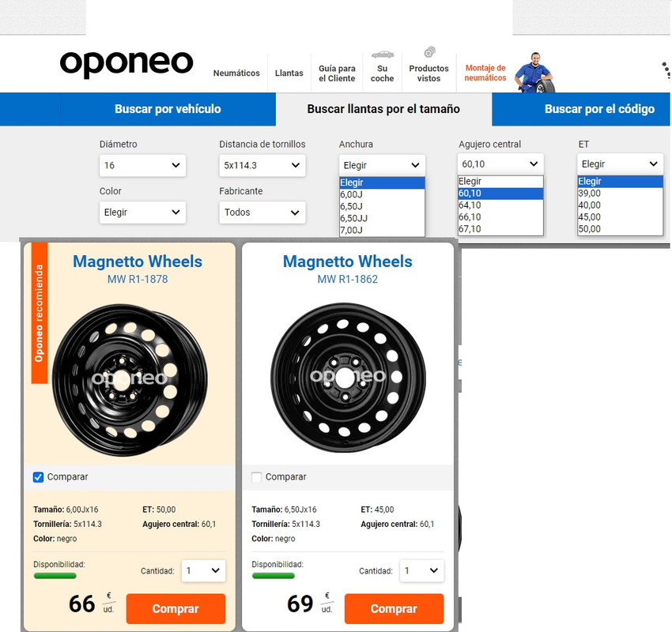Select Elegir in Anchura list
The height and width of the screenshot is (632, 672).
coord(382,182)
